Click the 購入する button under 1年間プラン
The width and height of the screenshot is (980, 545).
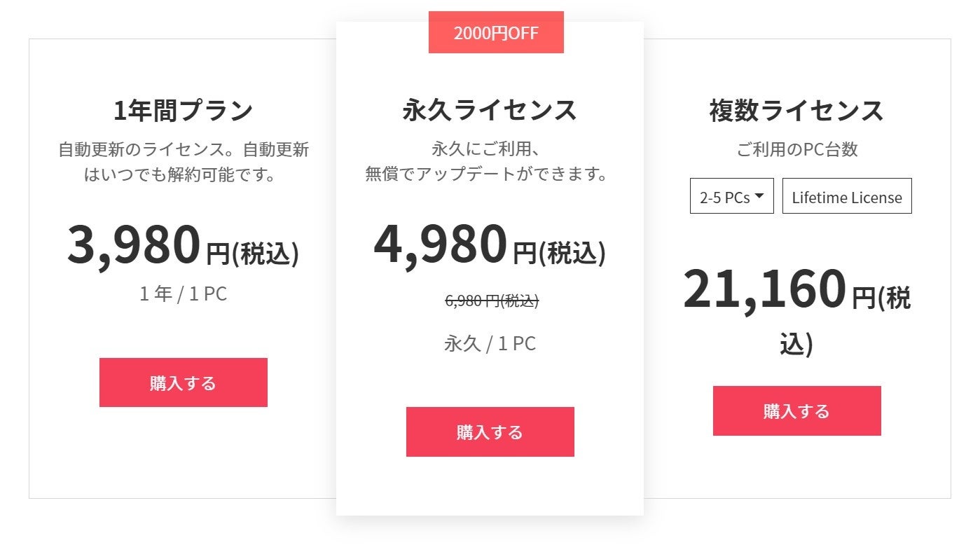183,382
